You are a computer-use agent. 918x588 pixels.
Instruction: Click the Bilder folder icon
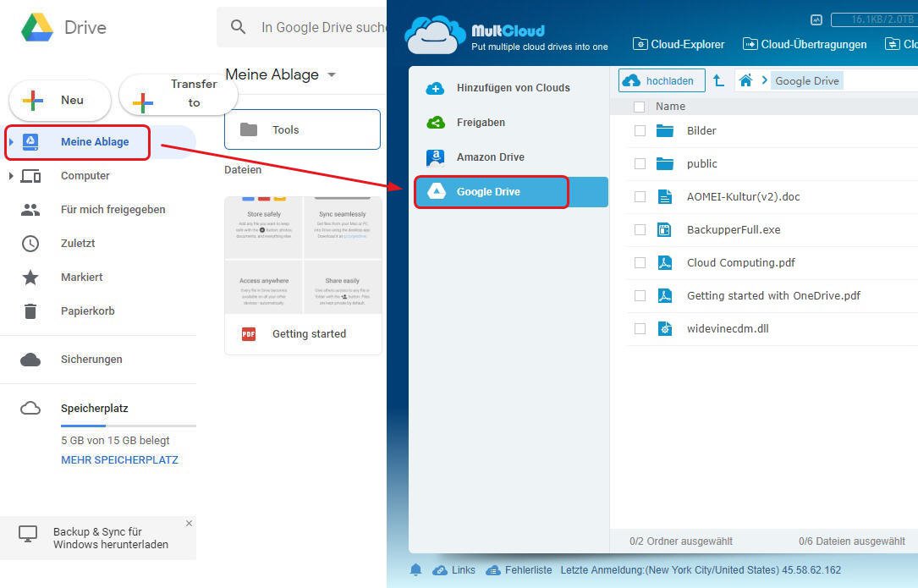664,130
